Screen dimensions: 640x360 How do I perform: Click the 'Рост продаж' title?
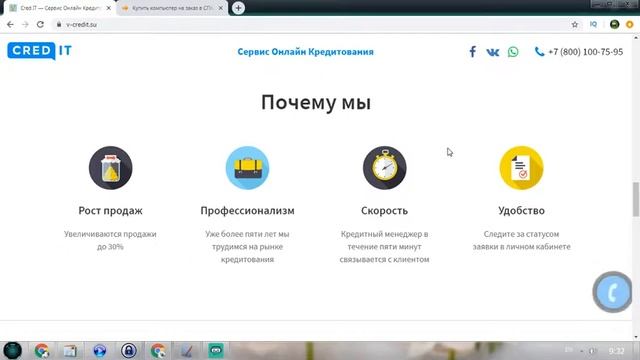pos(110,211)
